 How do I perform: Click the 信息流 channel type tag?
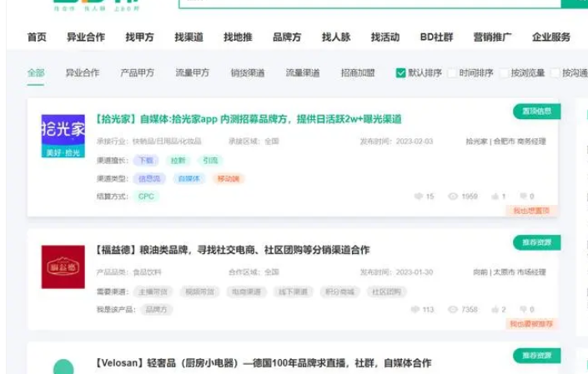(x=149, y=178)
